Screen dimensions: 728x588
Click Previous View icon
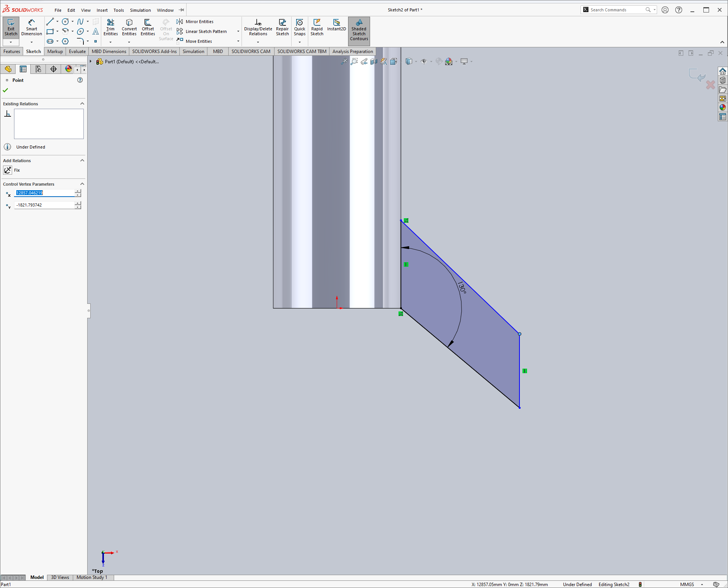tap(364, 61)
